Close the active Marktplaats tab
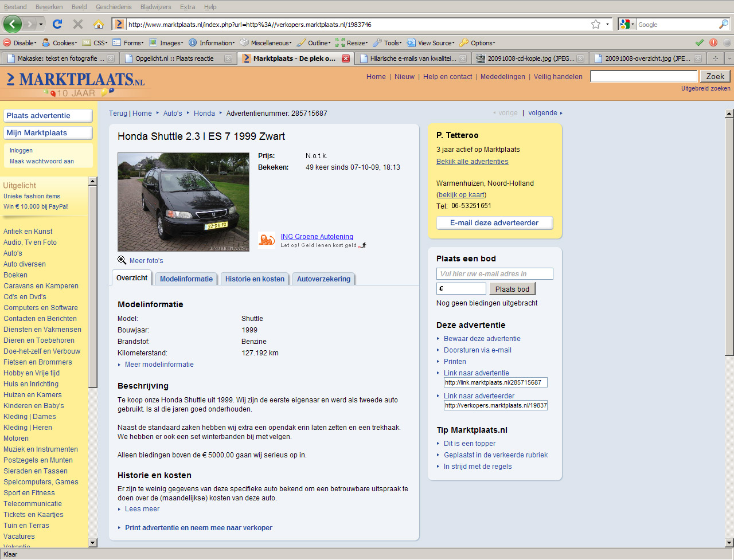The width and height of the screenshot is (734, 560). (346, 58)
